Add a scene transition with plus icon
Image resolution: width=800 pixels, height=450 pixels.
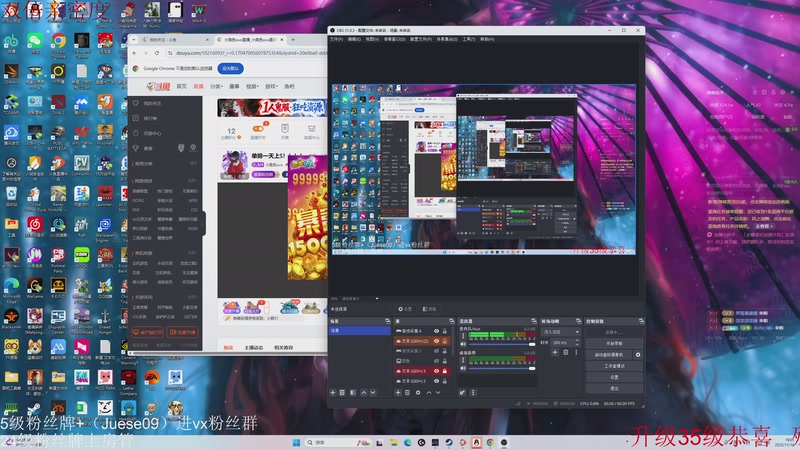click(555, 353)
